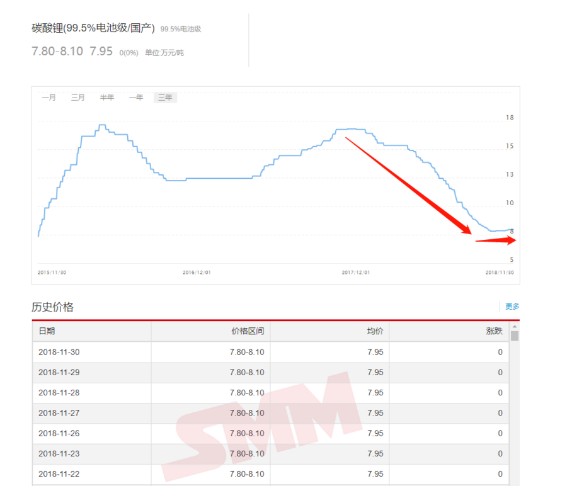Click the 2016/12/01 axis date label
The width and height of the screenshot is (565, 499).
[x=196, y=272]
